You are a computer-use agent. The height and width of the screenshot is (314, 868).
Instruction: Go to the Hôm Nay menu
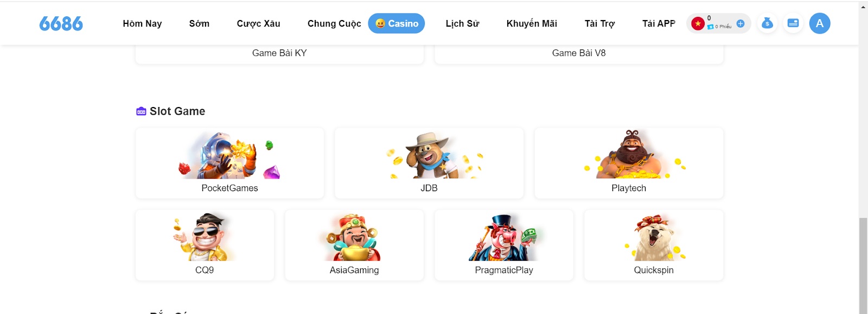pos(142,23)
